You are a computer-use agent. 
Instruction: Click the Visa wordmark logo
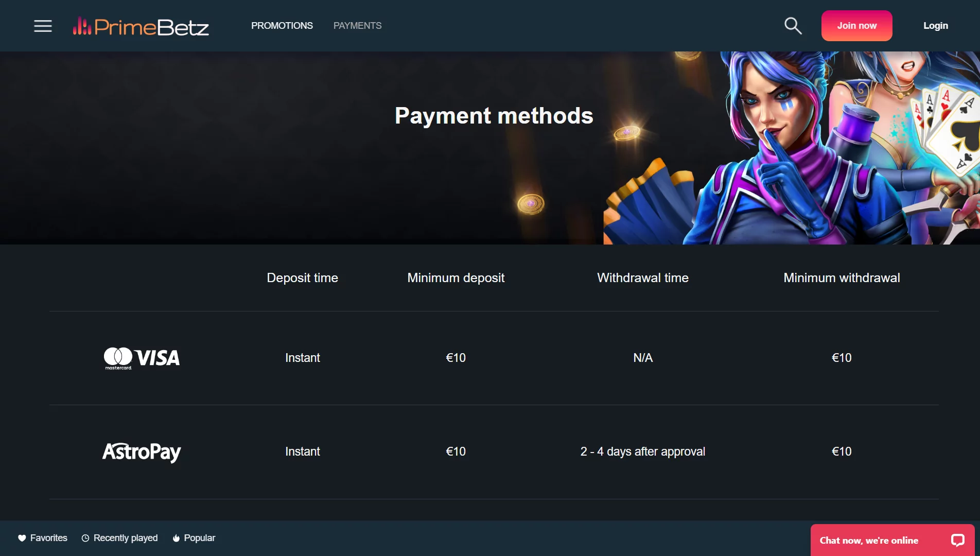click(x=157, y=358)
